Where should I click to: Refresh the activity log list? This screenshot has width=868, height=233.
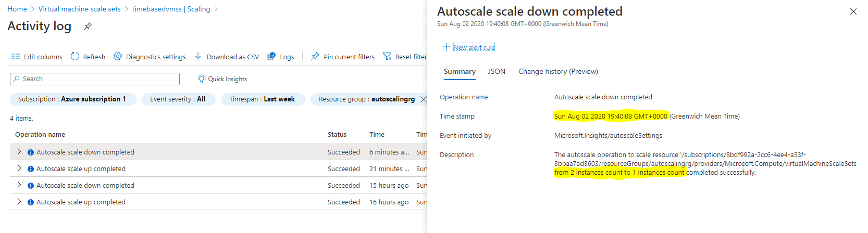coord(88,57)
